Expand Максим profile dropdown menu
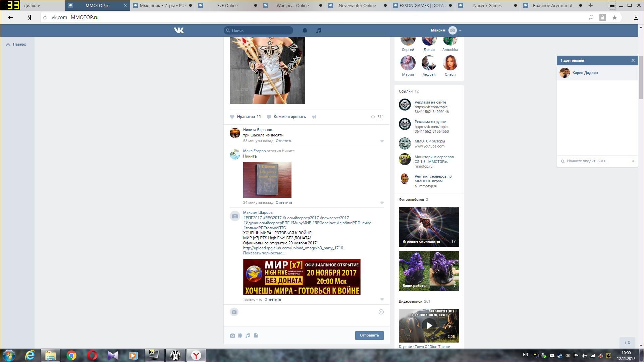644x362 pixels. [460, 31]
